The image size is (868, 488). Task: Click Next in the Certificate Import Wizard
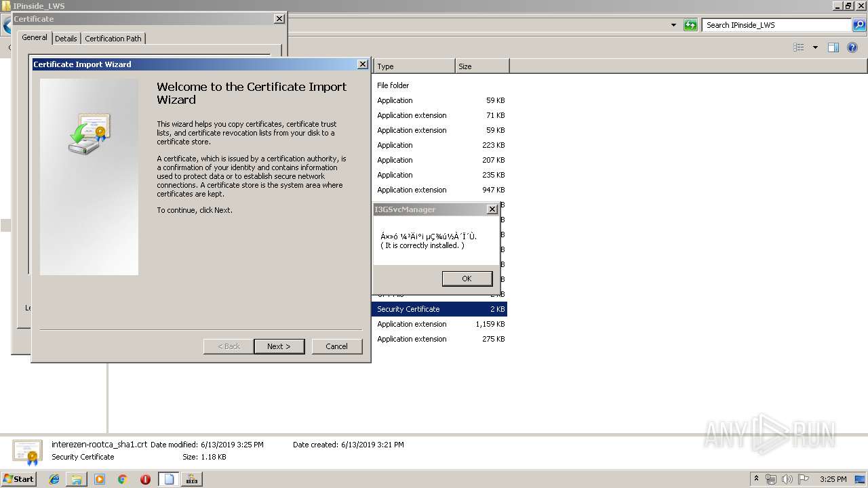279,346
